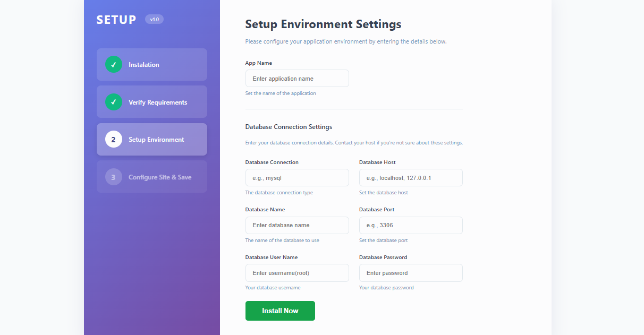This screenshot has width=644, height=335.
Task: Click into the Database Name field
Action: (296, 225)
